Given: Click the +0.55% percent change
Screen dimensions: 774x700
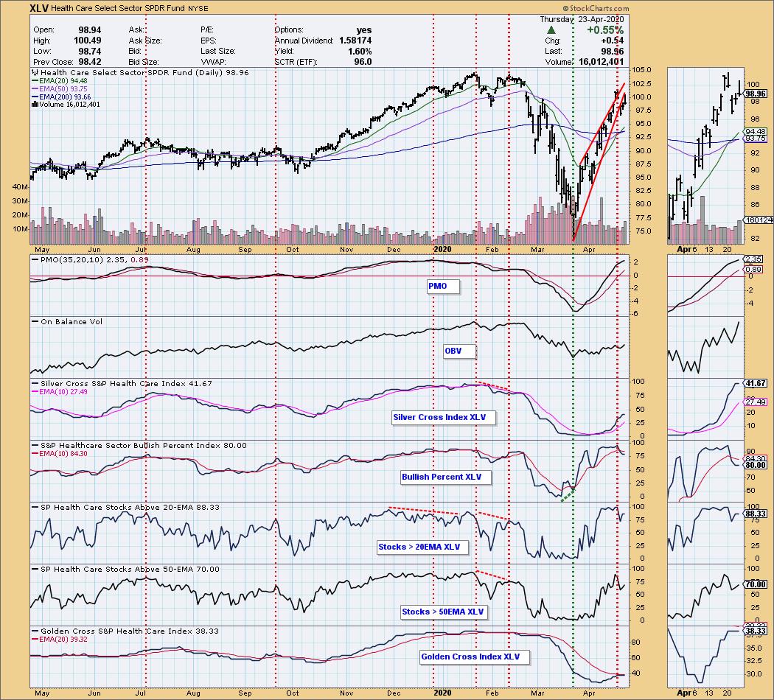Looking at the screenshot, I should pos(604,30).
